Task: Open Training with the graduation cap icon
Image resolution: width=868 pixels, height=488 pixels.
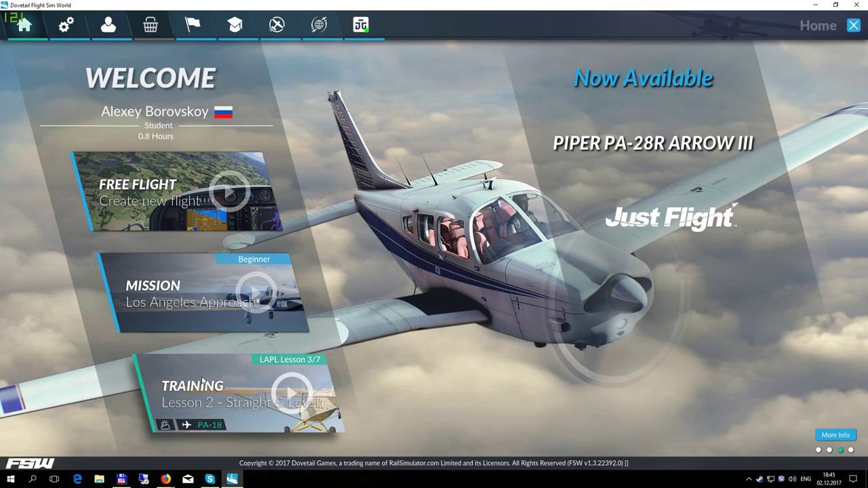Action: 235,25
